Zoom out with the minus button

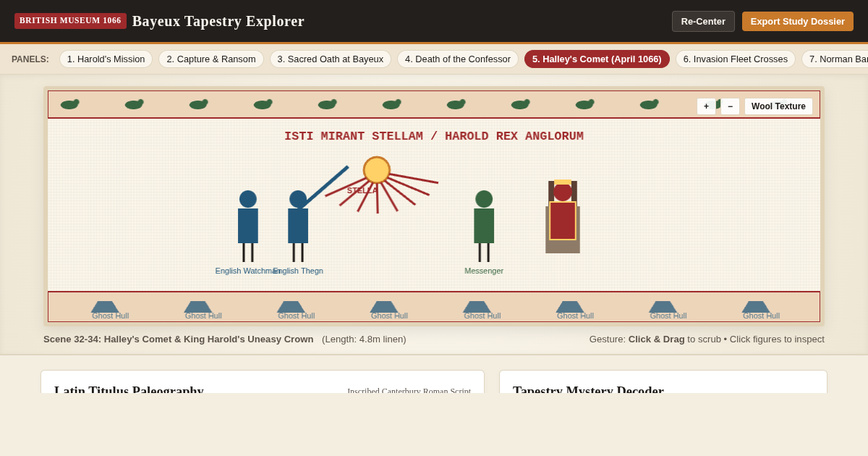click(730, 106)
